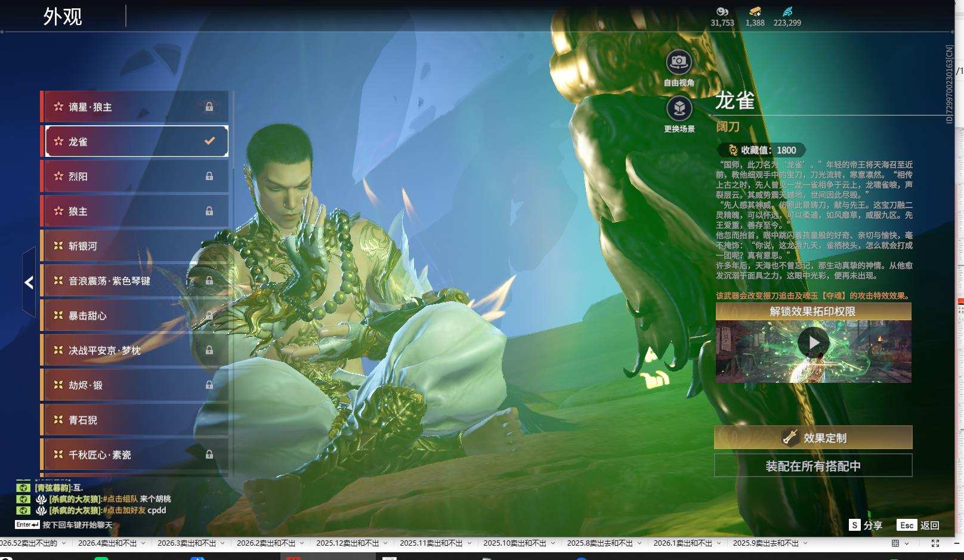
Task: Click the teal feather currency icon
Action: 787,11
